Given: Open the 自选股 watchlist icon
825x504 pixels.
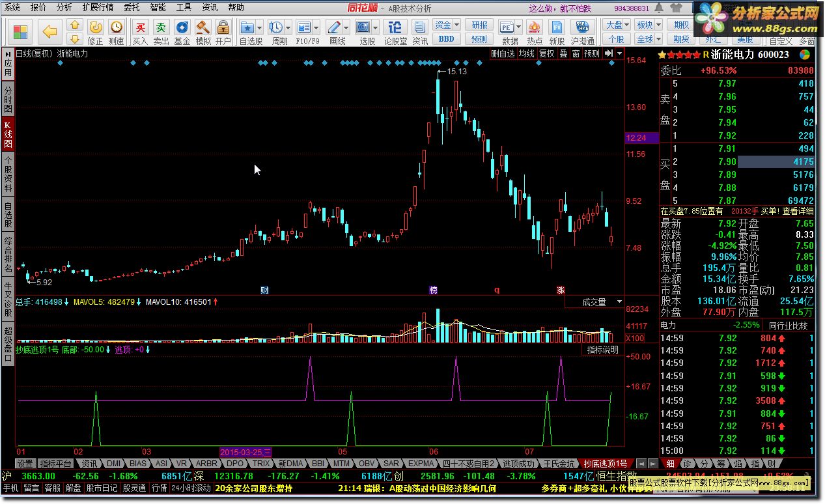Looking at the screenshot, I should coord(247,27).
